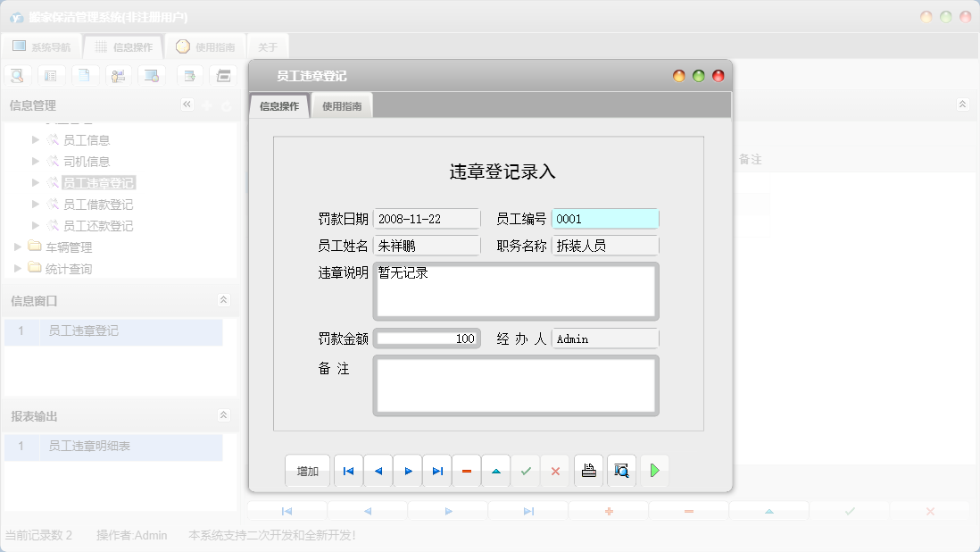The width and height of the screenshot is (980, 552).
Task: Jump to the last record with the navigation icon
Action: (436, 471)
